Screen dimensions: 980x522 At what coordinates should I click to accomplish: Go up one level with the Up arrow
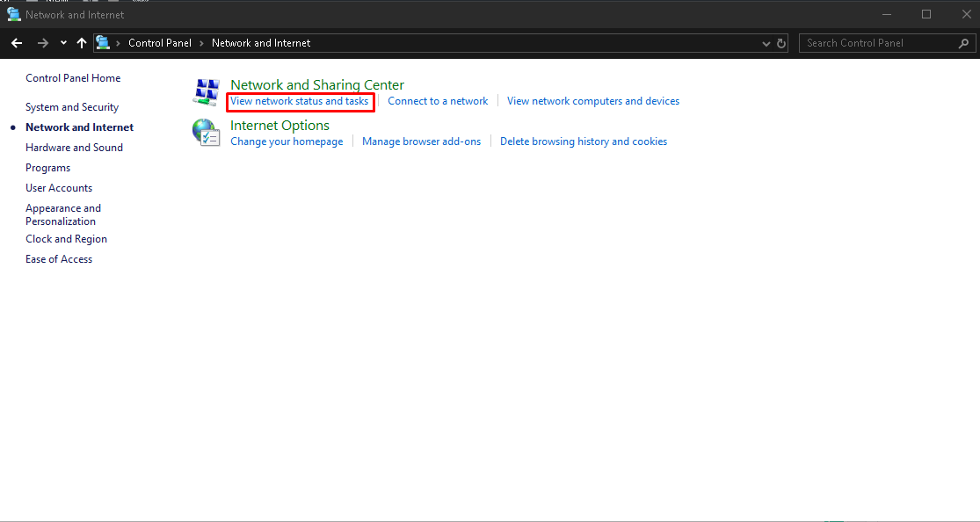(81, 43)
